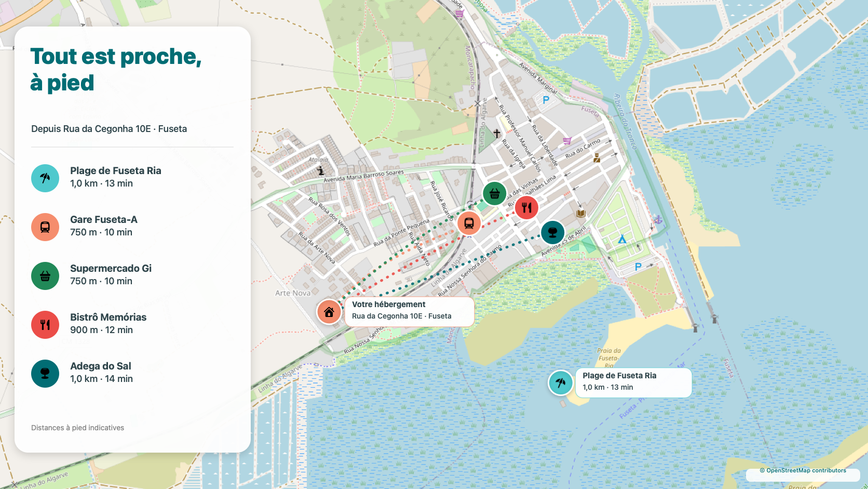
Task: Click the red fork-and-knife icon beside Bistrô Memórias
Action: 45,325
